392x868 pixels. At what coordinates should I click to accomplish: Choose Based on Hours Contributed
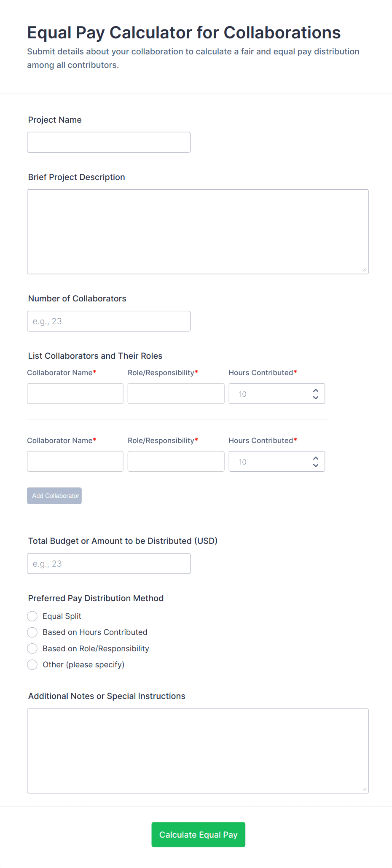pos(32,632)
